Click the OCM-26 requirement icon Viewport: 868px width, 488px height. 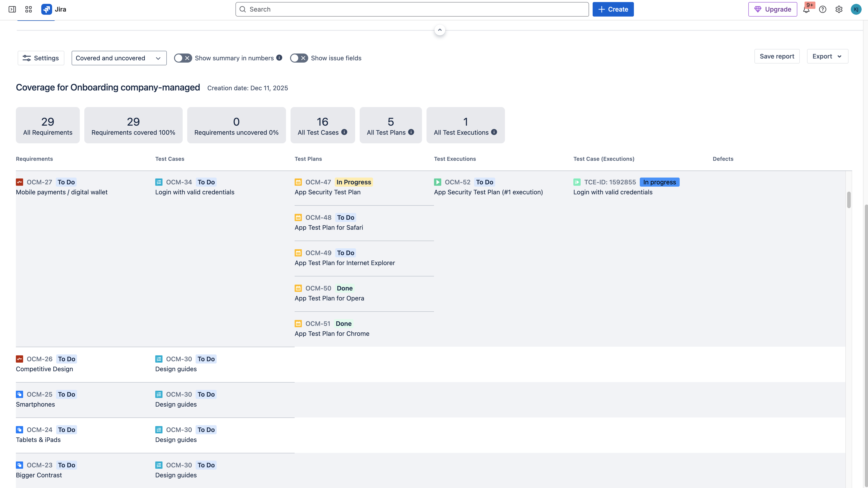(x=19, y=359)
